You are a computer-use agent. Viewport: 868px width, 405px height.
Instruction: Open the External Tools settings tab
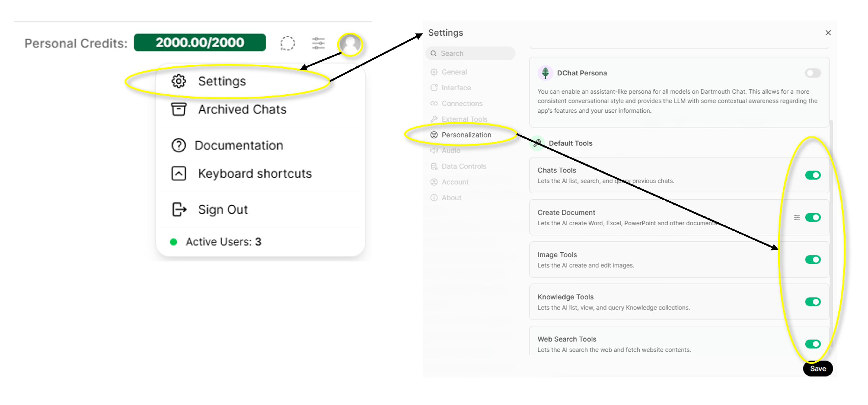coord(470,119)
